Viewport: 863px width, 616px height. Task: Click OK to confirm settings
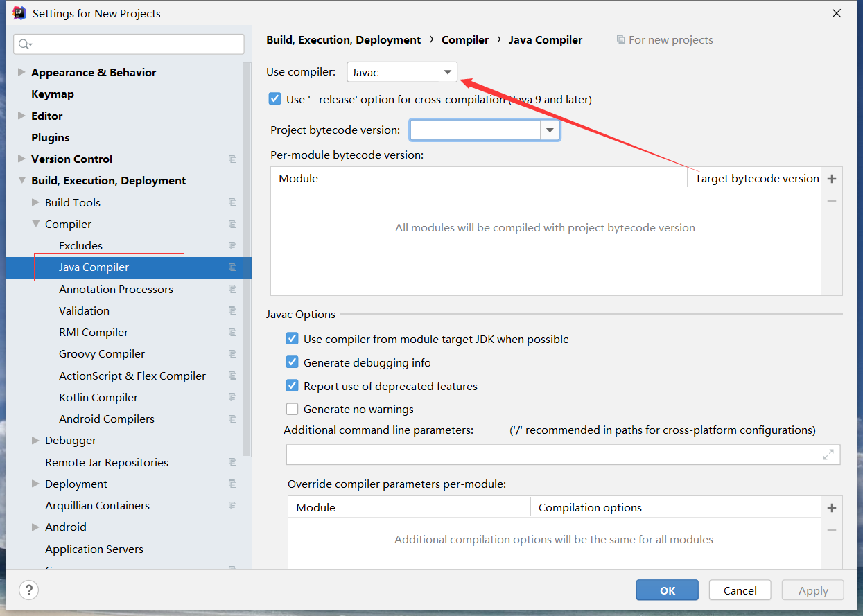668,590
